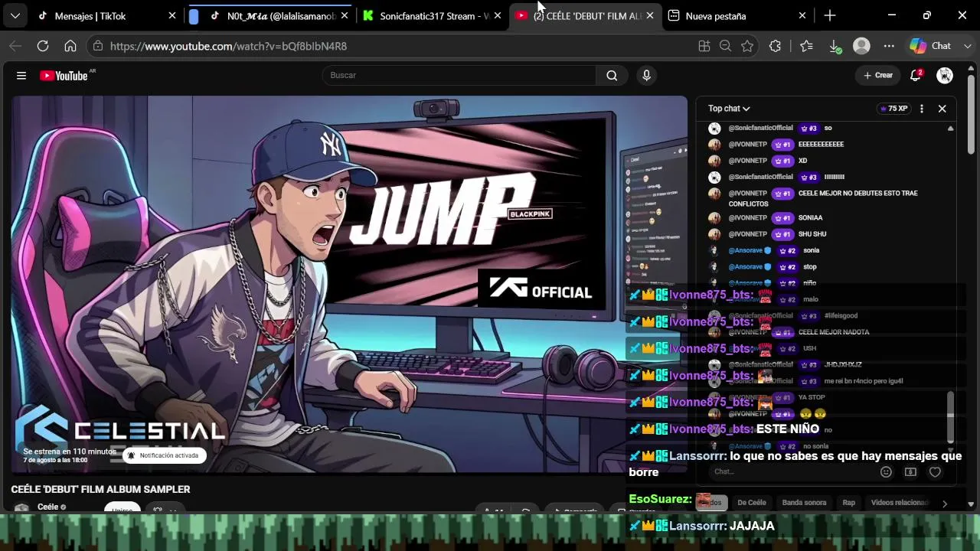Switch to the Sonicfanatic317 Stream tab

432,15
